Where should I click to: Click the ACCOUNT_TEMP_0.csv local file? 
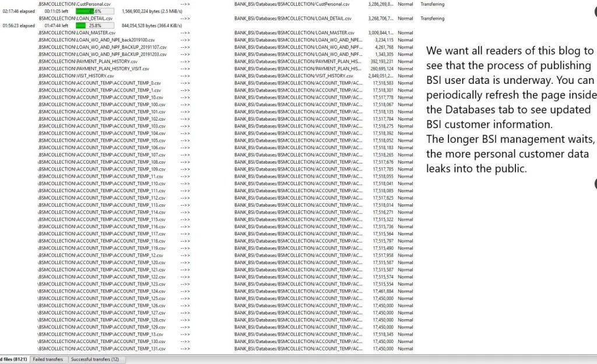pos(99,83)
